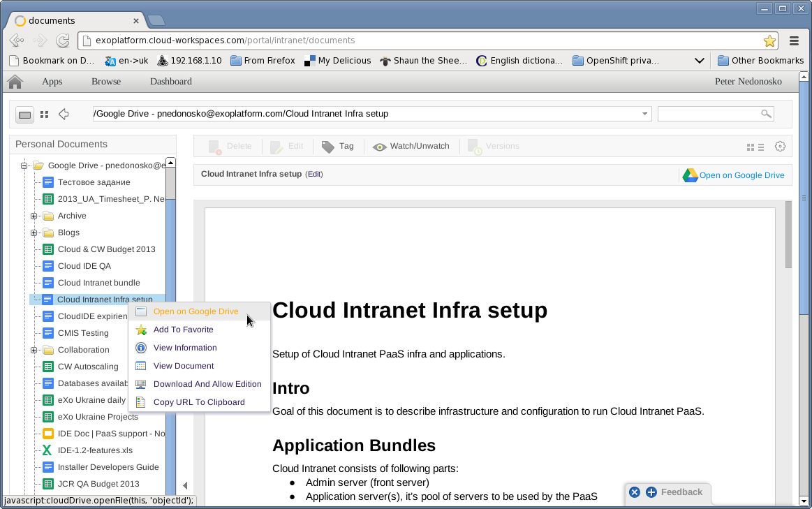Open the bookmarks overflow chevron
812x509 pixels.
click(x=699, y=61)
